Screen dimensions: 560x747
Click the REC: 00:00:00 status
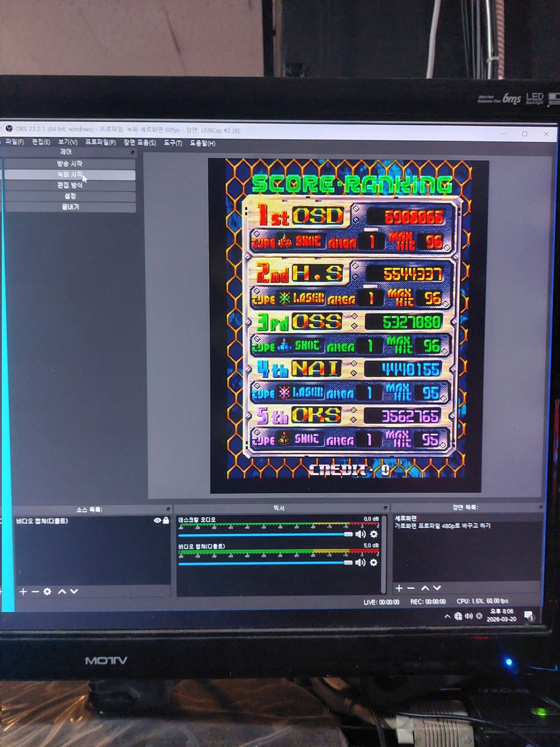[x=428, y=602]
